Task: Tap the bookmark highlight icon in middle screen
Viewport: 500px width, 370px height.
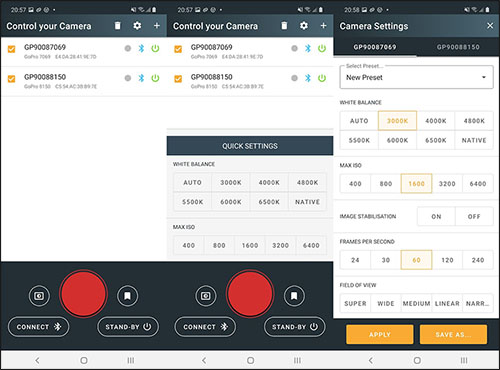Action: pos(294,296)
